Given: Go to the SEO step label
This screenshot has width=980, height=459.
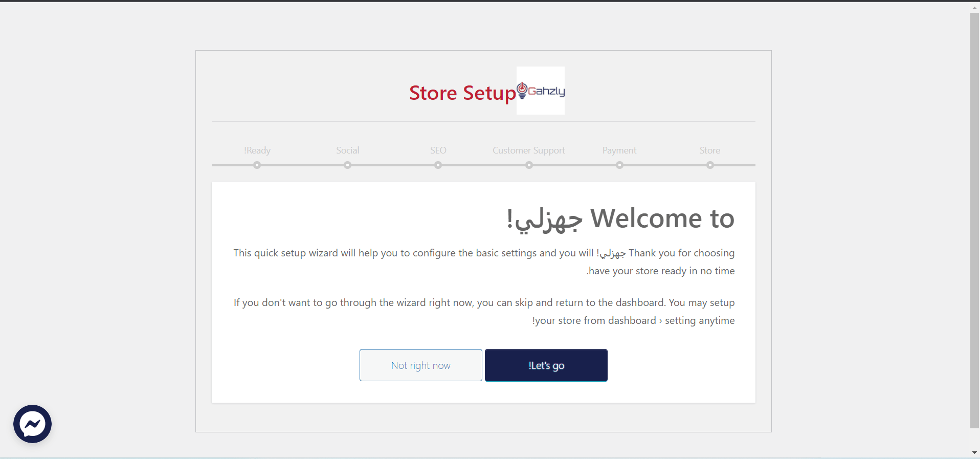Looking at the screenshot, I should pos(438,150).
